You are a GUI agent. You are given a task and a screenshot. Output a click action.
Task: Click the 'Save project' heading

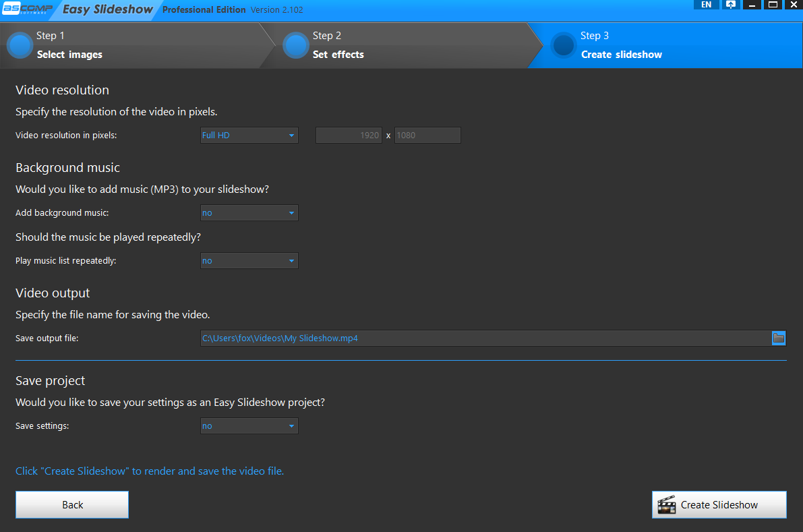50,381
